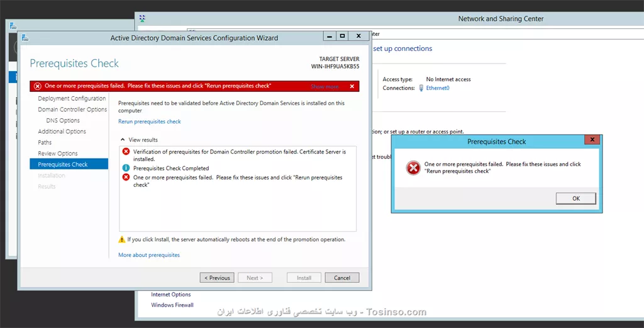Screen dimensions: 644x328
Task: Click the red error icon in the popup dialog
Action: pos(413,167)
